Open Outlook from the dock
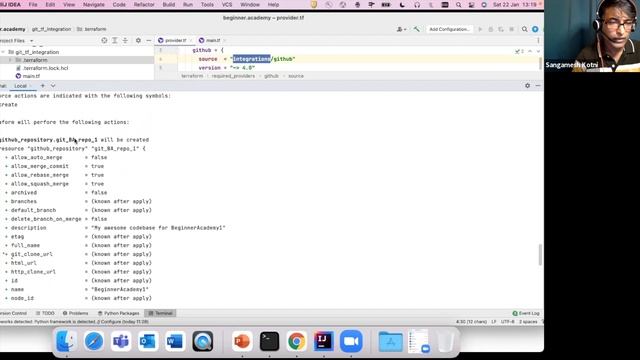The width and height of the screenshot is (640, 360). point(148,341)
